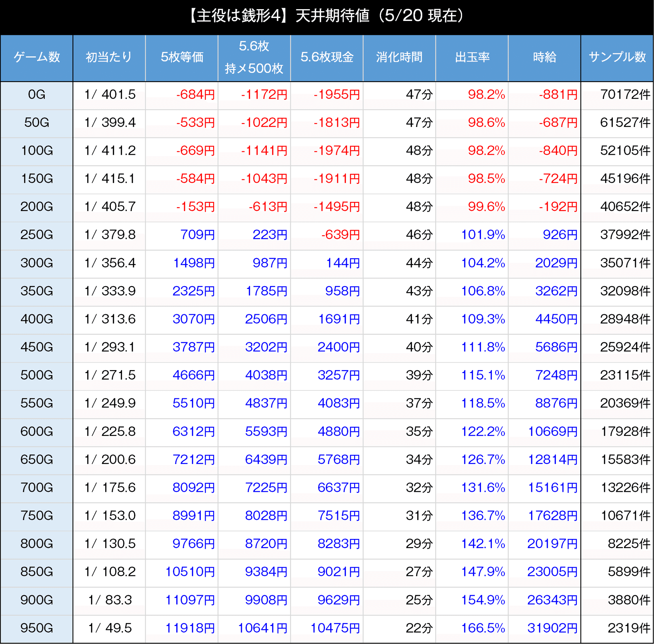Click the ゲーム数 column header
The width and height of the screenshot is (654, 644).
click(37, 57)
